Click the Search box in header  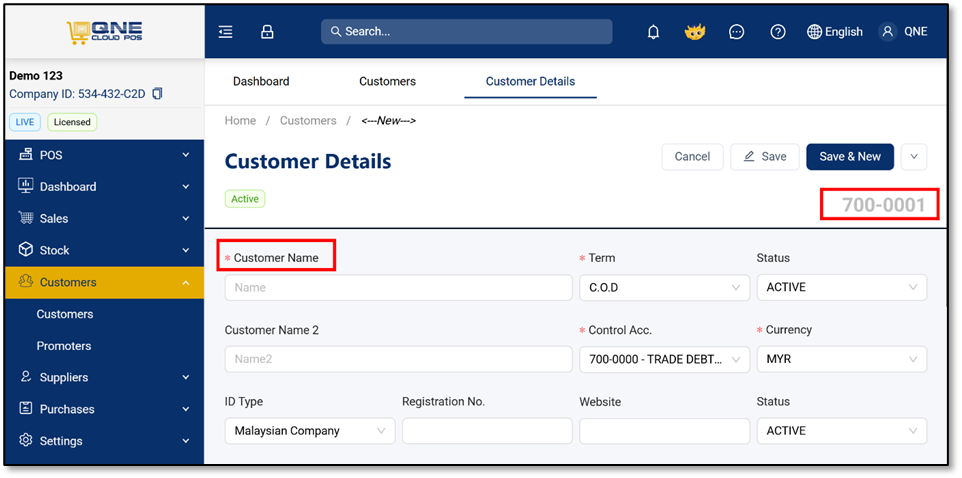(467, 31)
